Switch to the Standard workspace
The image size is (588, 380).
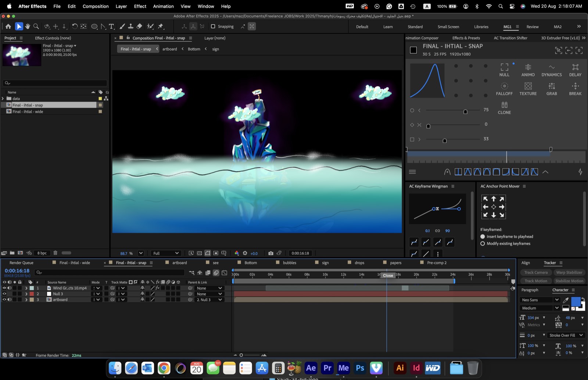pyautogui.click(x=415, y=27)
